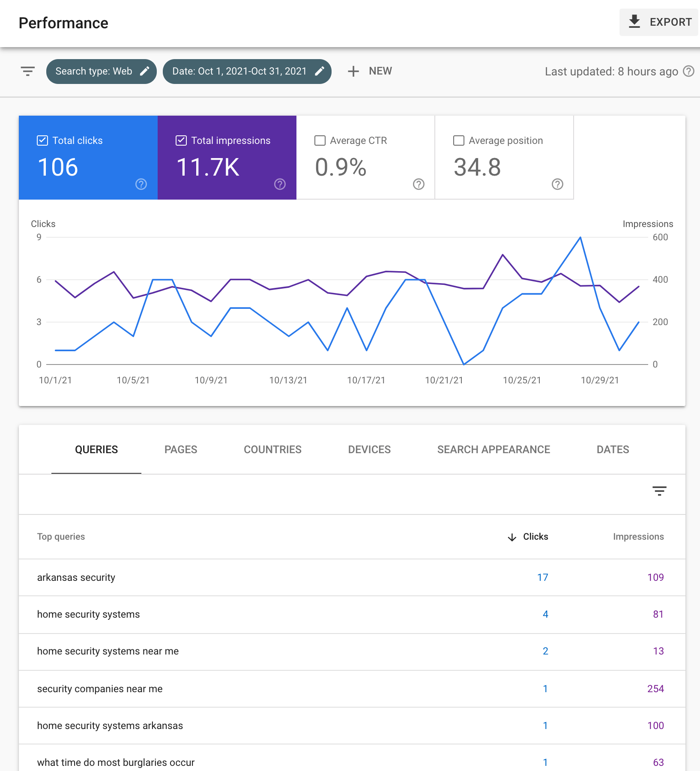This screenshot has height=771, width=700.
Task: Click help icon next to Last updated
Action: (x=688, y=71)
